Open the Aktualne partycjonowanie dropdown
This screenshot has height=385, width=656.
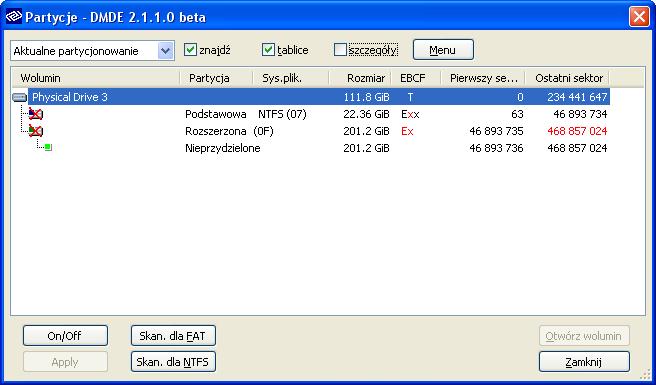click(166, 51)
